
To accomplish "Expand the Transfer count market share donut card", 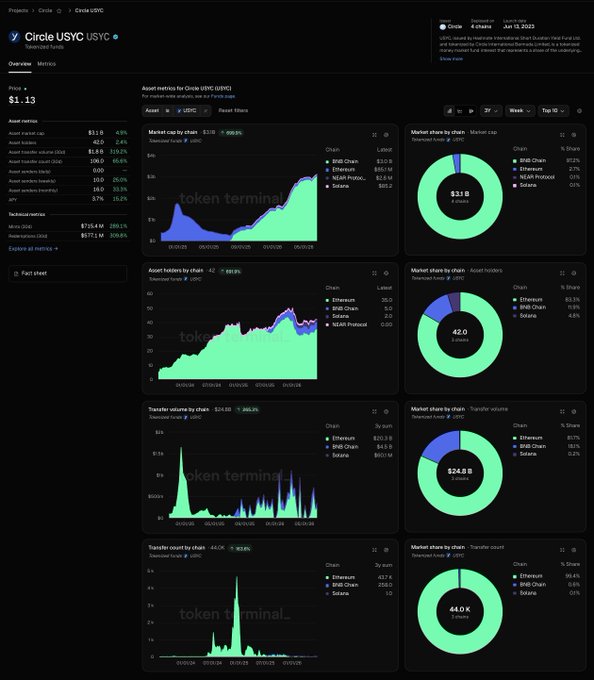I will pyautogui.click(x=562, y=550).
